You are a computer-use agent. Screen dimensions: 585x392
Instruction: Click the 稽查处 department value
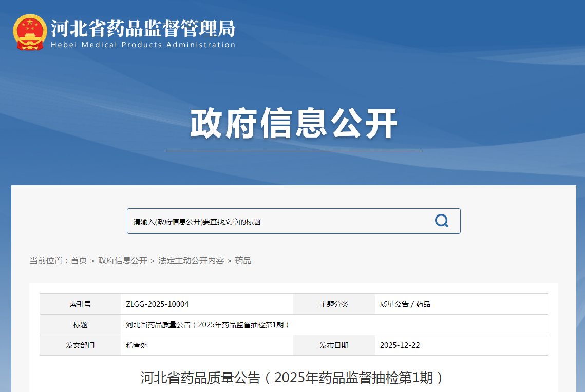[x=137, y=345]
